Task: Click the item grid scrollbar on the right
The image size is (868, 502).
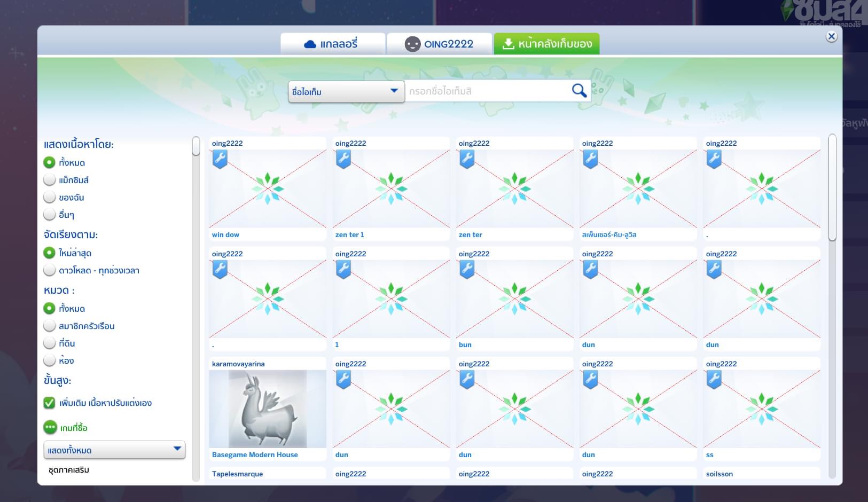Action: (x=832, y=187)
